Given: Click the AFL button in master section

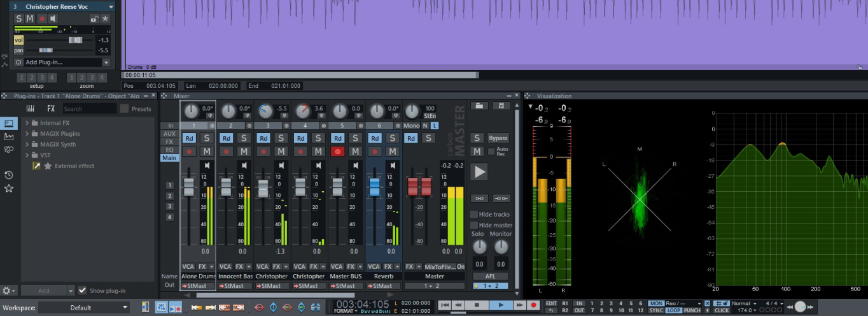Looking at the screenshot, I should [x=491, y=276].
